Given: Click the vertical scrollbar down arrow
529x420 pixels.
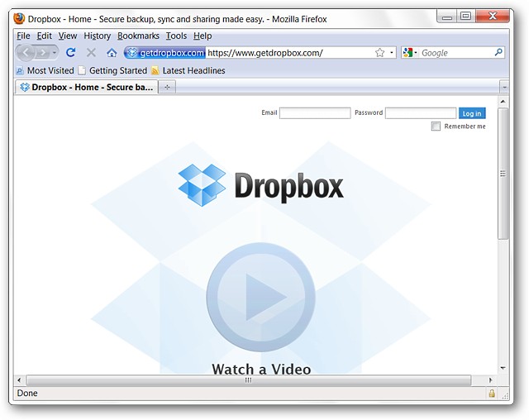Looking at the screenshot, I should coord(503,368).
